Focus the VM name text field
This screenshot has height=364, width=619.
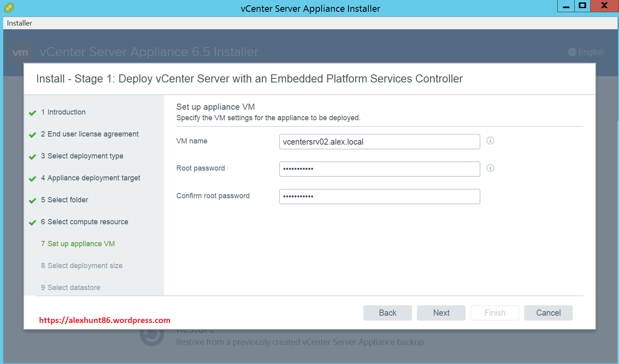click(x=379, y=142)
